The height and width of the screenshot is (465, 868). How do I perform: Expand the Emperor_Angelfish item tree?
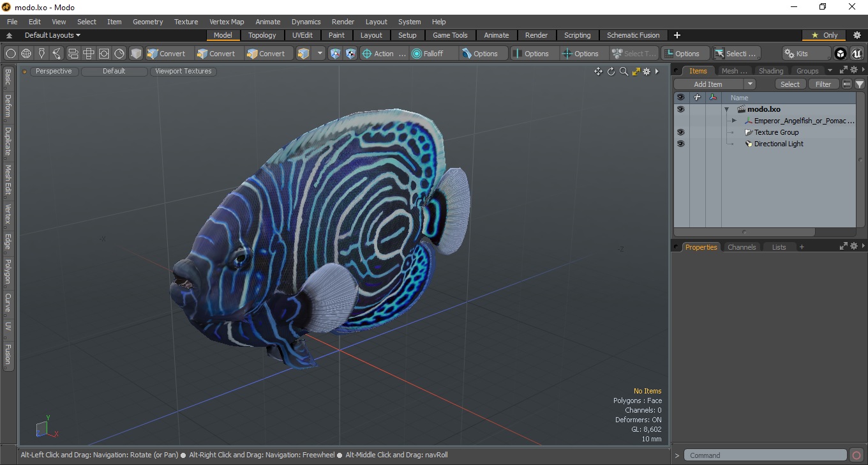pos(734,121)
